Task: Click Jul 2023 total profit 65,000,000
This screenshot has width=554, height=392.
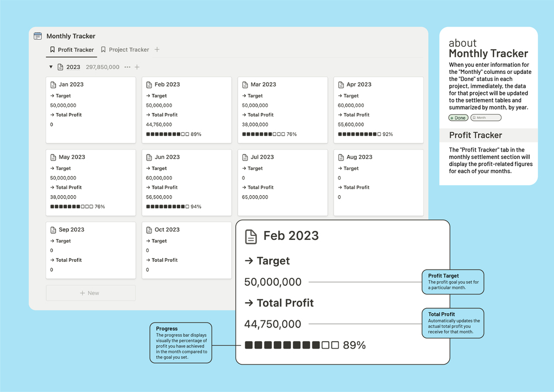Action: coord(255,197)
